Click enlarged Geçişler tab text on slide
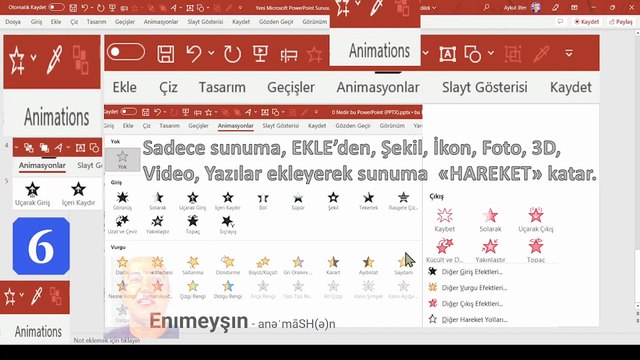This screenshot has width=640, height=360. click(291, 87)
